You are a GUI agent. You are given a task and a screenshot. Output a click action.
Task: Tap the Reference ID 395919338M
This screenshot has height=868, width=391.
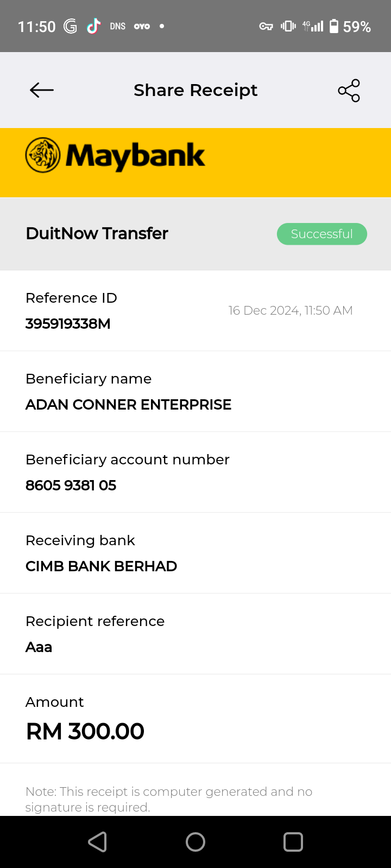(x=68, y=324)
